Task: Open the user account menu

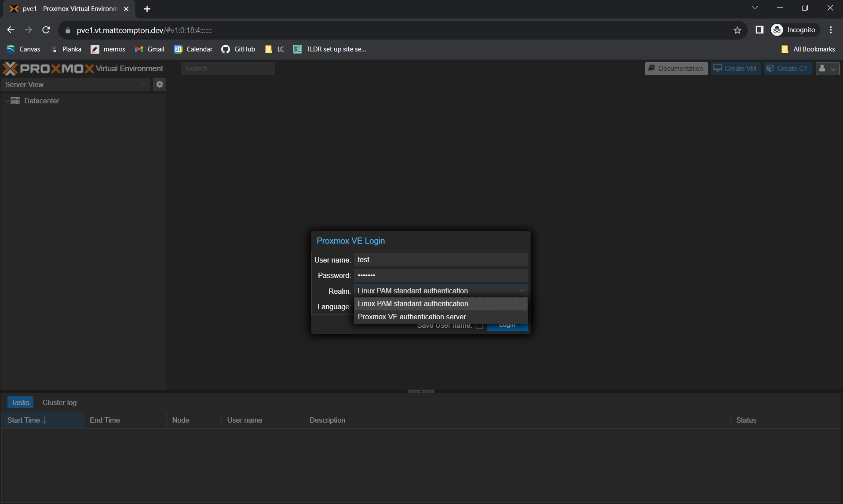Action: (x=828, y=69)
